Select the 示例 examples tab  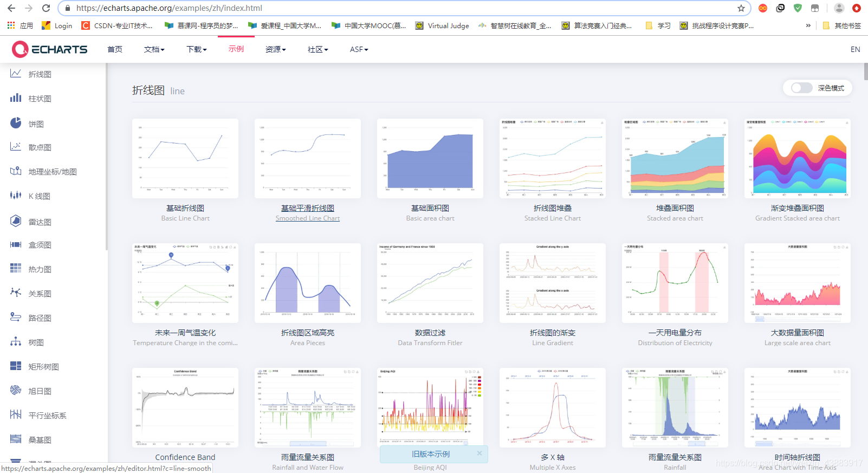click(236, 49)
